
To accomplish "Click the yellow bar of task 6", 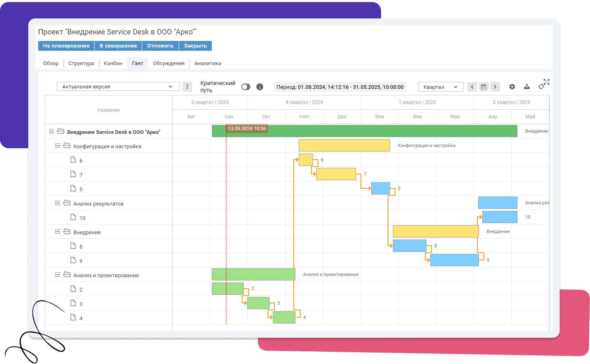I will (x=306, y=160).
